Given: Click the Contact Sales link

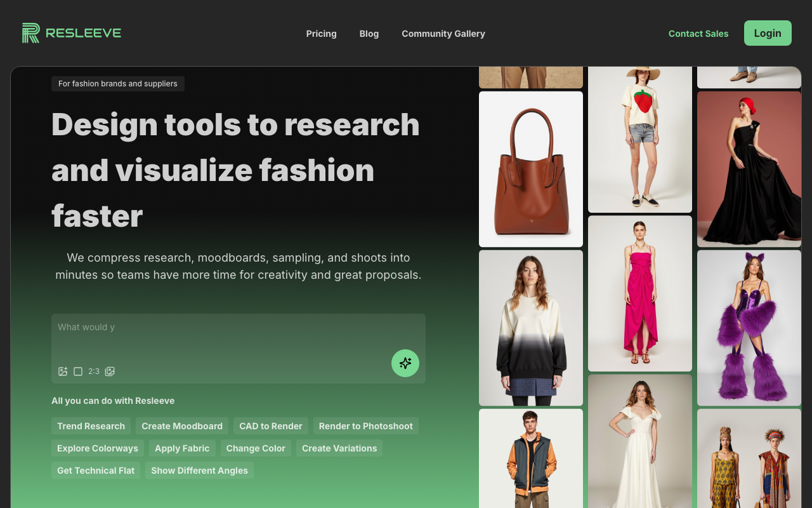Looking at the screenshot, I should click(698, 34).
